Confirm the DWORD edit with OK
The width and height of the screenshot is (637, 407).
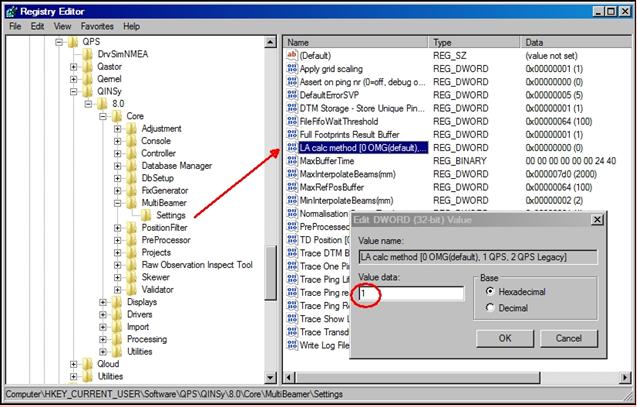pyautogui.click(x=505, y=338)
